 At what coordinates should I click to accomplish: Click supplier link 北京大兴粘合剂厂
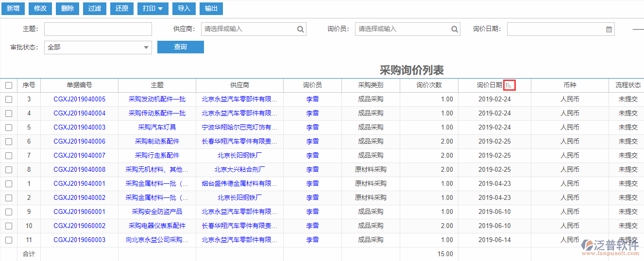pyautogui.click(x=239, y=170)
